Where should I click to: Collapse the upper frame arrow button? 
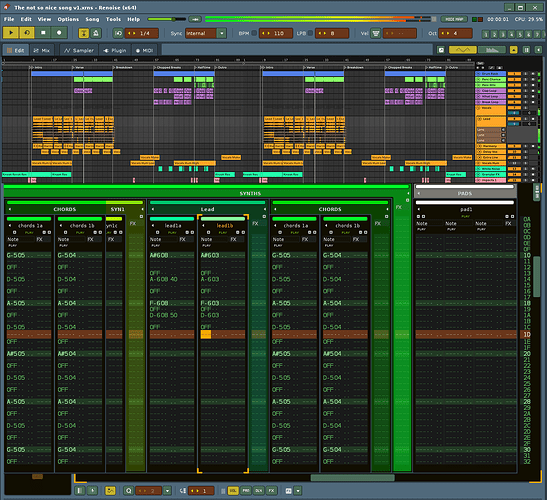(x=514, y=50)
